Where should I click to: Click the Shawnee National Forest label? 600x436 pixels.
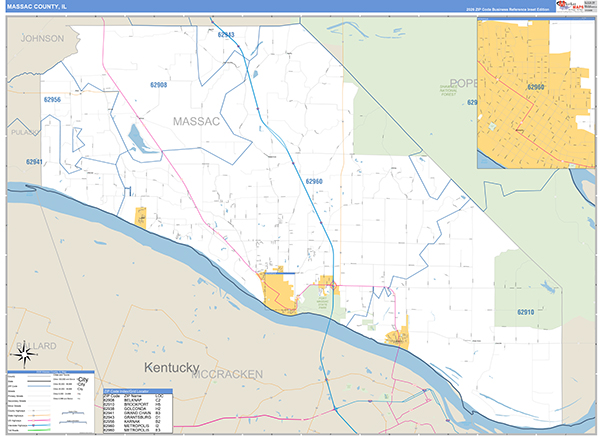(x=448, y=90)
